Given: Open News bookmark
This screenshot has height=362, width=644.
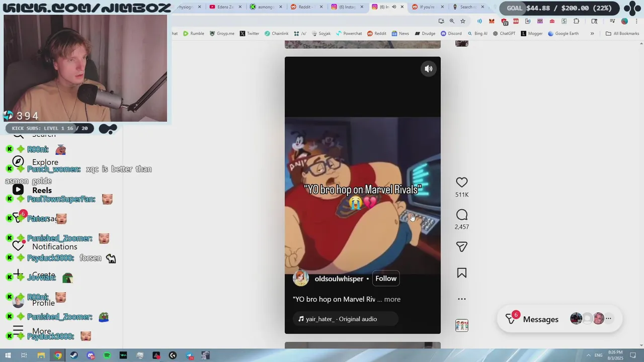Looking at the screenshot, I should coord(400,34).
